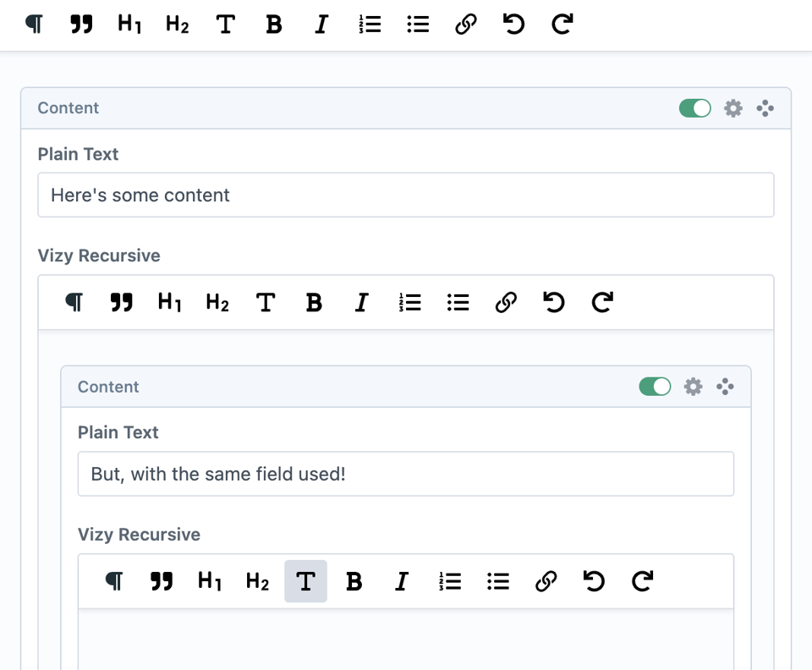Undo in nested Vizy Recursive toolbar
The width and height of the screenshot is (812, 670).
point(594,581)
